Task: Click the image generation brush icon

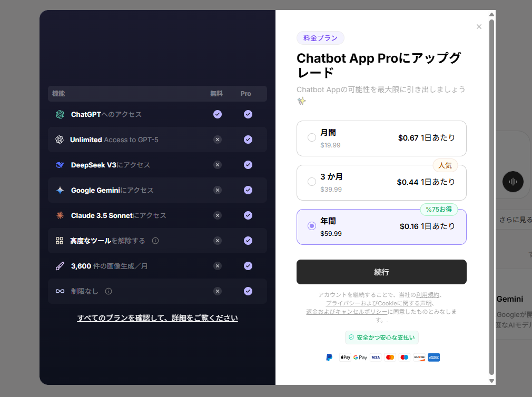Action: [x=60, y=266]
